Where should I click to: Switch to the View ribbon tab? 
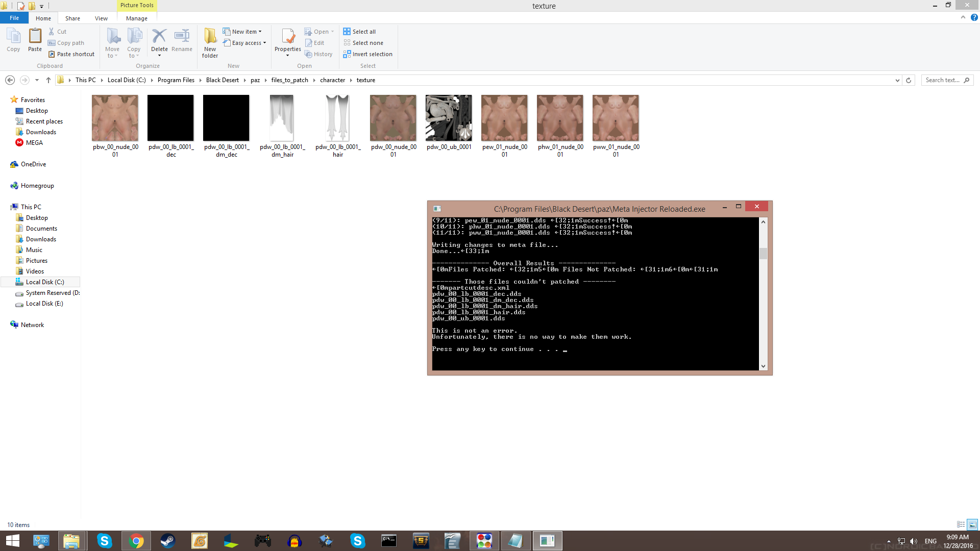point(101,18)
